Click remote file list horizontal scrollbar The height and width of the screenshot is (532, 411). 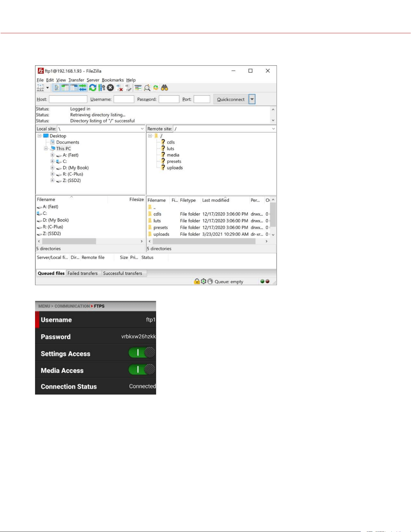pos(204,241)
